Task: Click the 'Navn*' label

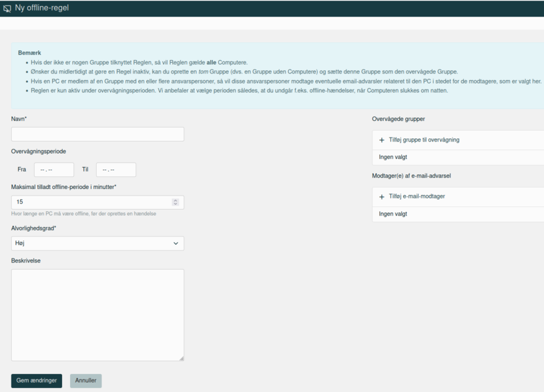Action: pos(19,119)
